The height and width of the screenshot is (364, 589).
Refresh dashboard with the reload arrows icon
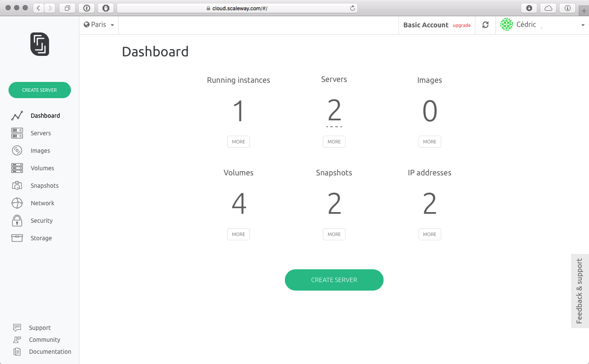pos(485,25)
